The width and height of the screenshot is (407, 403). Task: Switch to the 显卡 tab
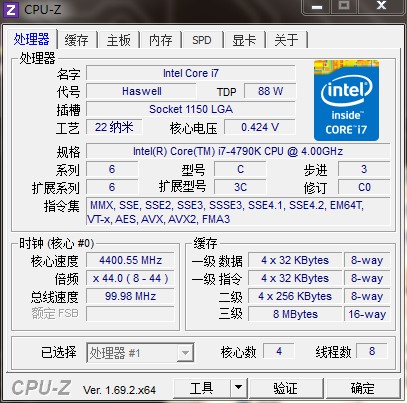point(244,40)
